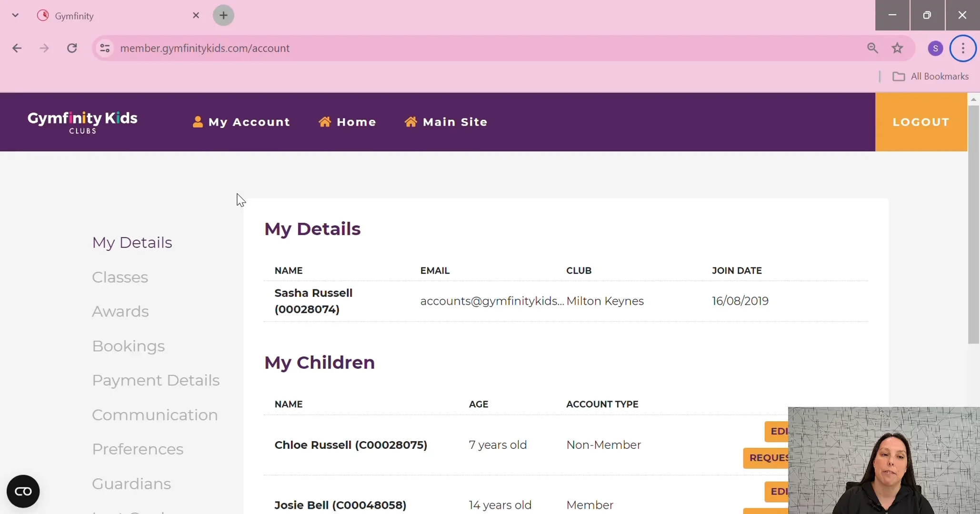The width and height of the screenshot is (980, 514).
Task: Open the Chrome profile avatar S
Action: 935,48
